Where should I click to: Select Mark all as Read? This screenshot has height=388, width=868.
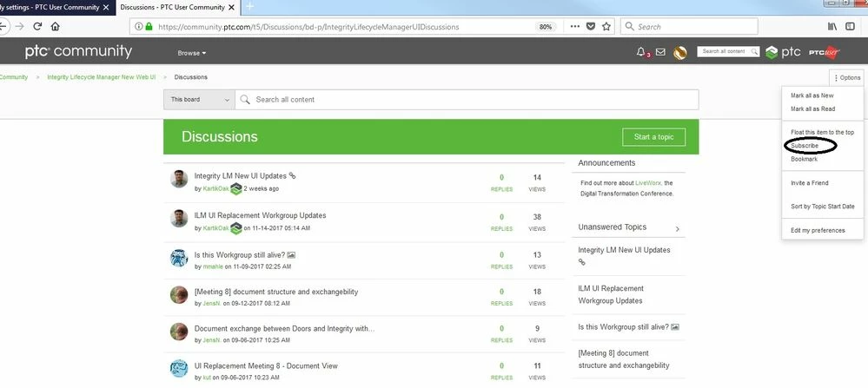pyautogui.click(x=812, y=109)
